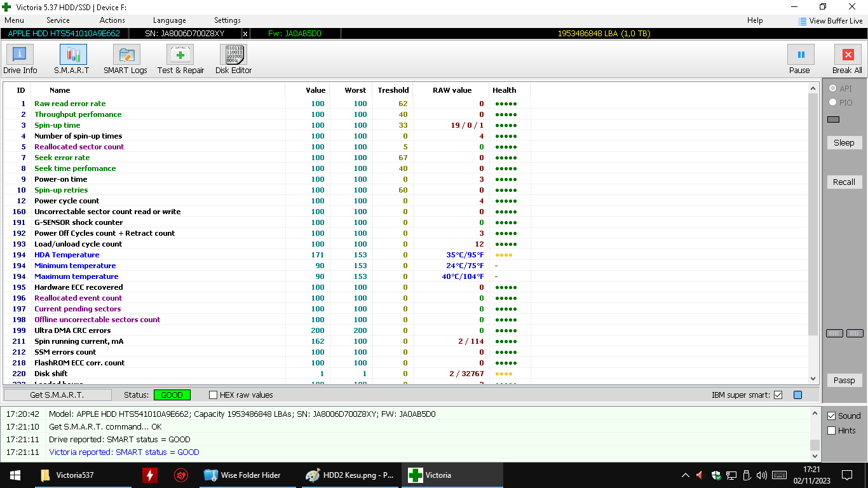The width and height of the screenshot is (868, 488).
Task: Click the APPLE HDD HTS541010A9E662 model label
Action: tap(64, 34)
